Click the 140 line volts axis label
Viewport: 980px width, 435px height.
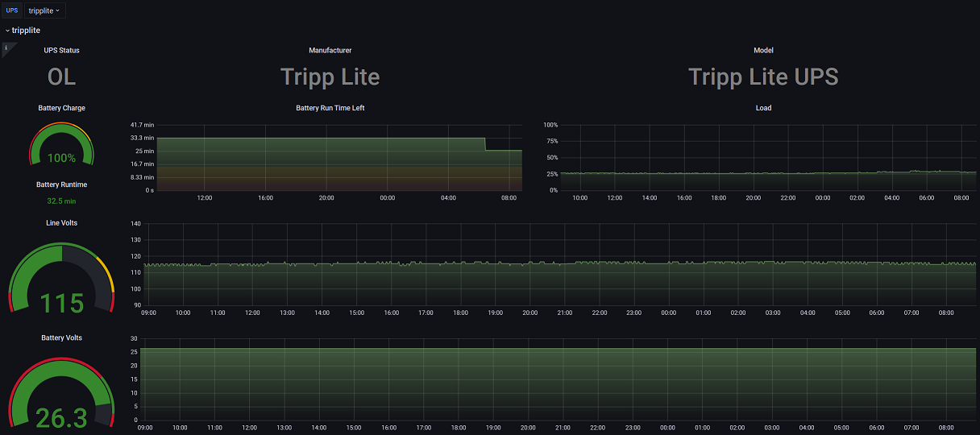tap(135, 223)
